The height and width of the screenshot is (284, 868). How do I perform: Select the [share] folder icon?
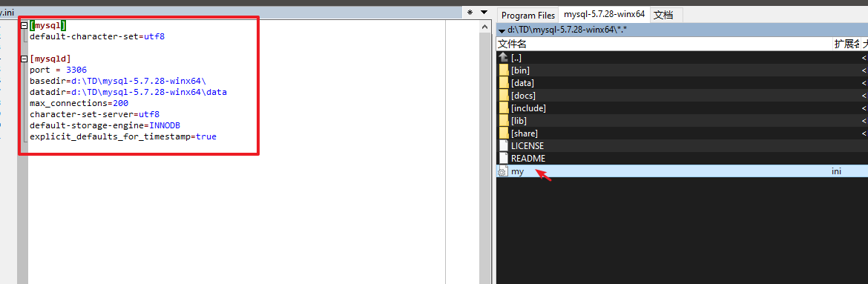(503, 133)
